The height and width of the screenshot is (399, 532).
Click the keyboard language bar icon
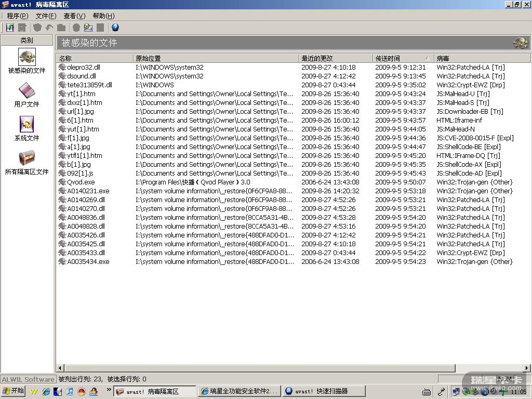pyautogui.click(x=427, y=392)
